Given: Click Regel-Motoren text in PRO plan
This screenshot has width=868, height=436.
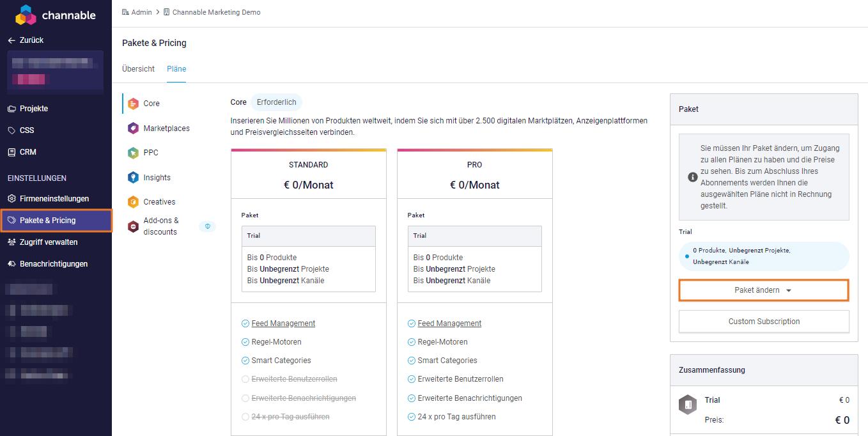Looking at the screenshot, I should tap(442, 342).
